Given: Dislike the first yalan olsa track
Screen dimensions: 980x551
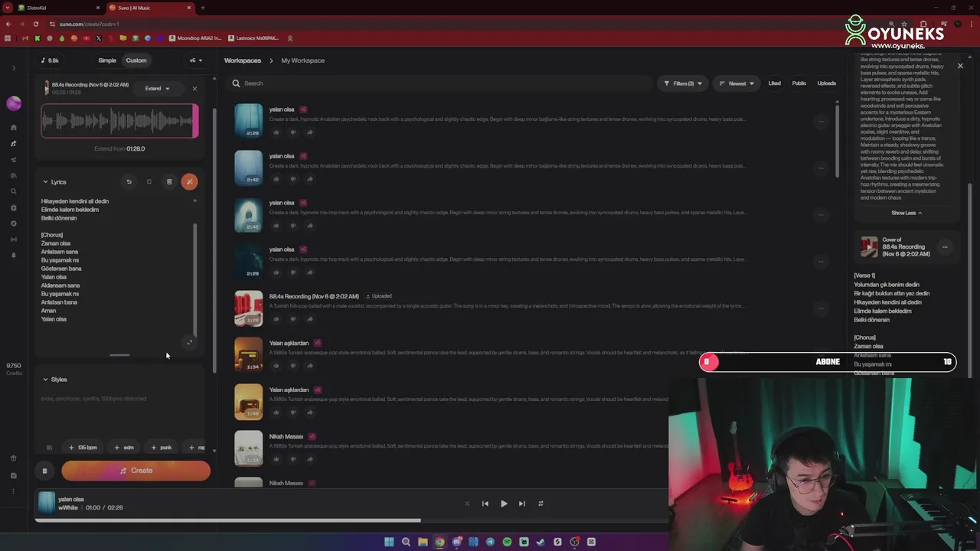Looking at the screenshot, I should click(293, 132).
